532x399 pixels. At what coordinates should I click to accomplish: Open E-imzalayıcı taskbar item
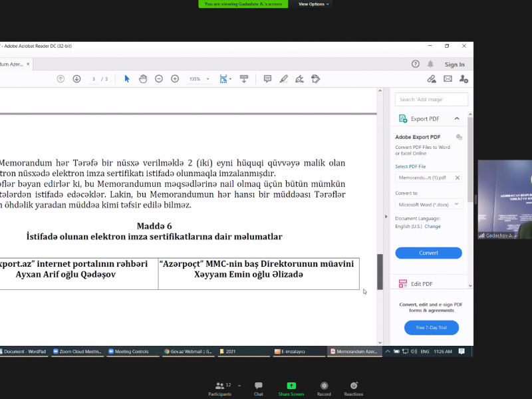click(x=299, y=352)
